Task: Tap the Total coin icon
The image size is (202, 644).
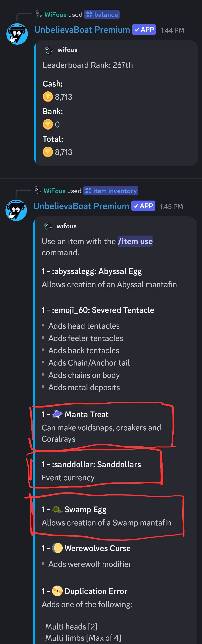Action: point(48,152)
